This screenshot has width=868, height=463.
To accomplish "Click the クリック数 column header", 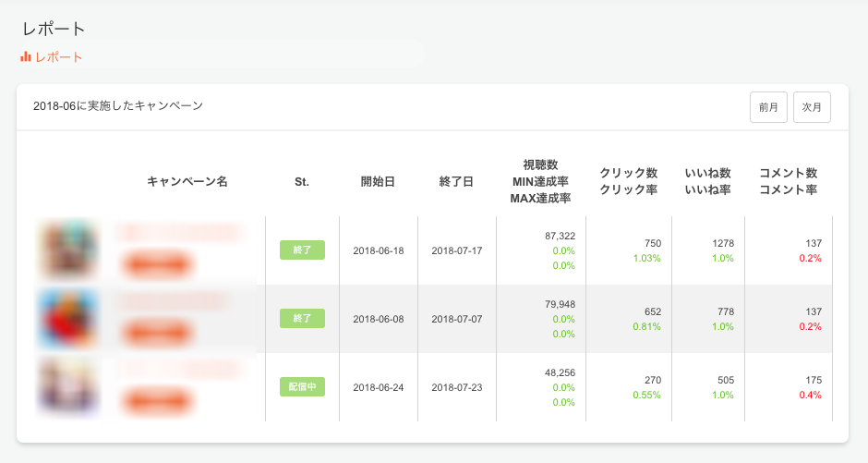I will point(629,174).
